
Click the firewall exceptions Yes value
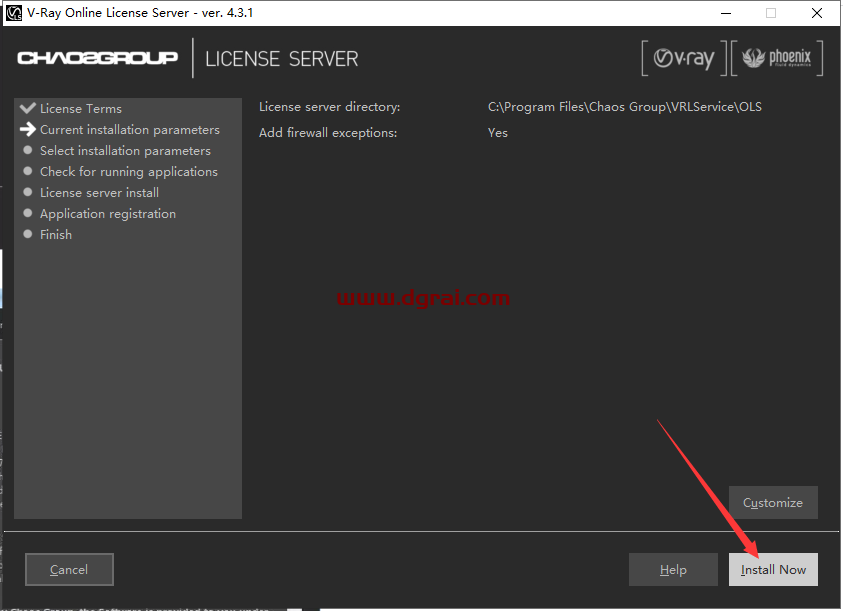(x=498, y=133)
